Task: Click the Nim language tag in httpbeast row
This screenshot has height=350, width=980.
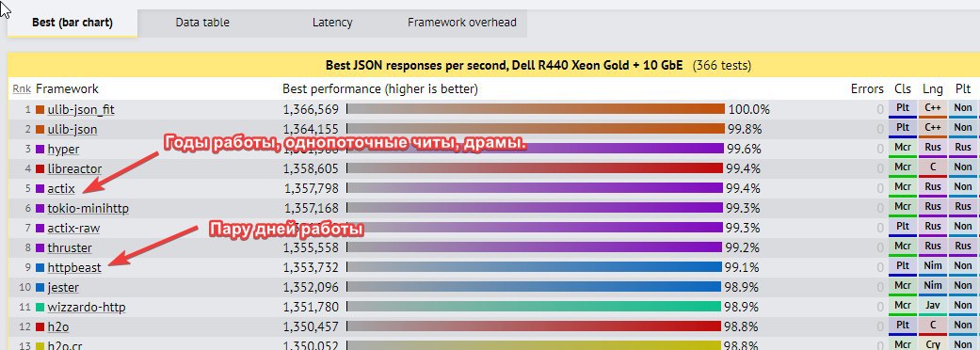Action: (x=933, y=267)
